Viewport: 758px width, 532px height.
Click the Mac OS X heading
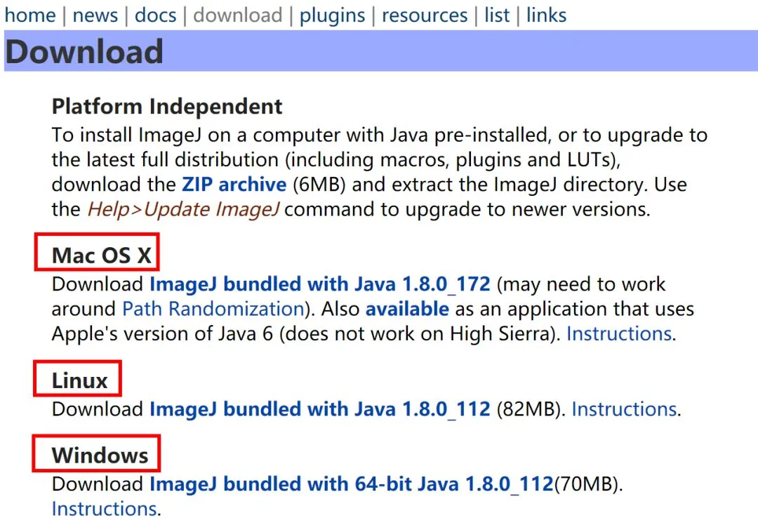click(x=102, y=255)
